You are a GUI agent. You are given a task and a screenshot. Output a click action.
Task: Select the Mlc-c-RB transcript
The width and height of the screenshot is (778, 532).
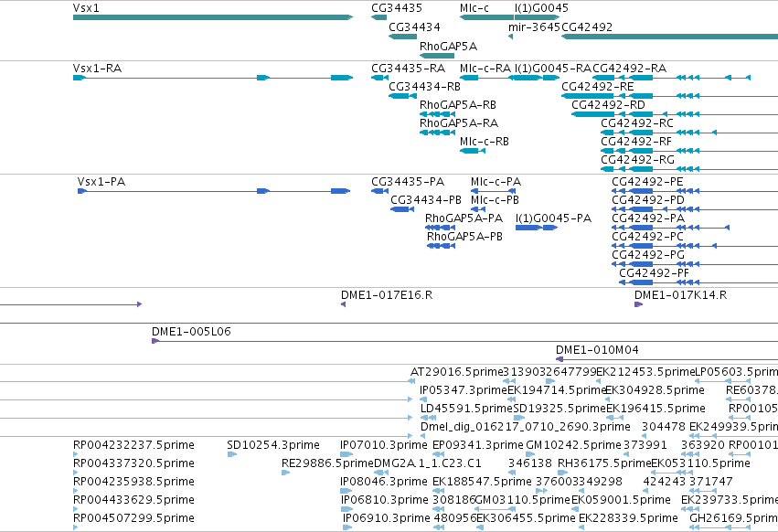tap(473, 151)
